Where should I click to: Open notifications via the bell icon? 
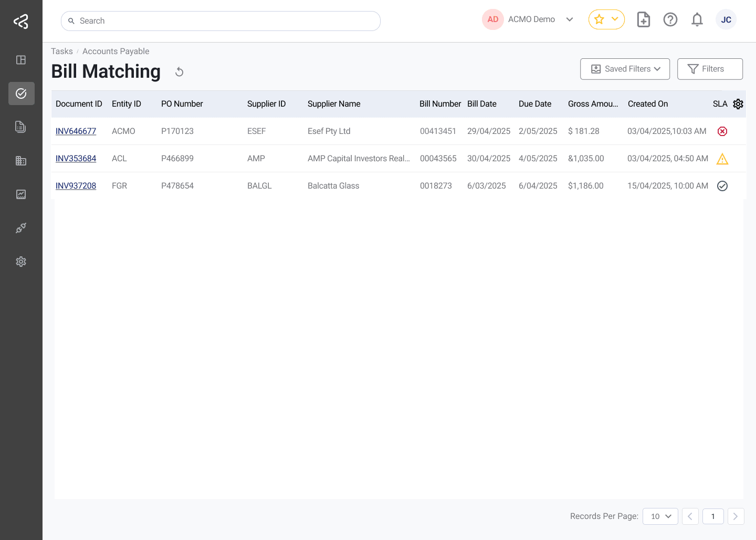click(697, 19)
